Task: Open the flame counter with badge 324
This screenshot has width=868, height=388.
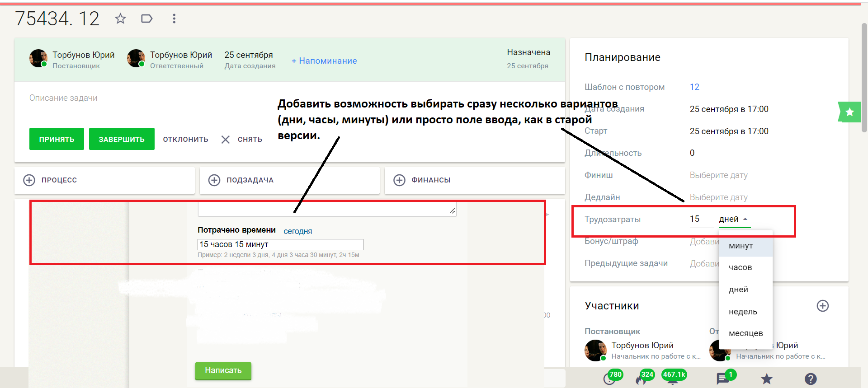Action: point(641,379)
